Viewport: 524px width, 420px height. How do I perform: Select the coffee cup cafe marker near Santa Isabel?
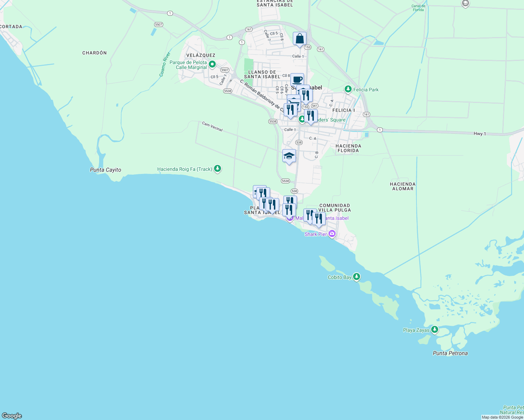point(297,79)
